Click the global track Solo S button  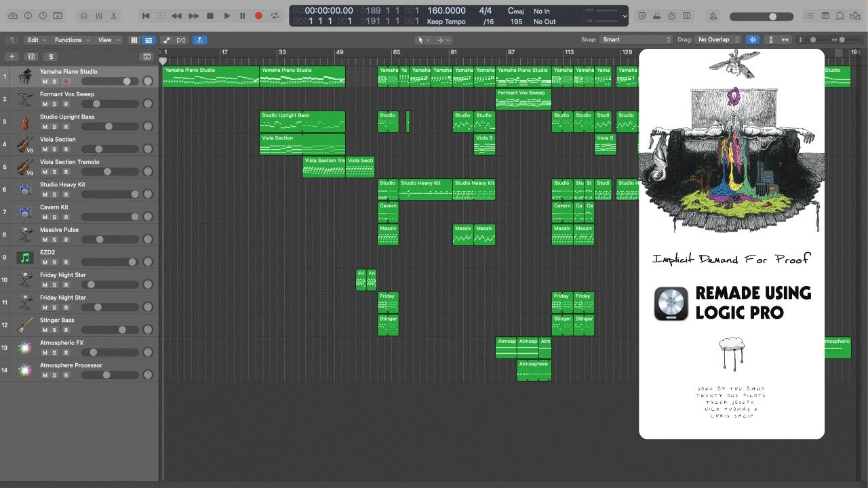click(51, 57)
